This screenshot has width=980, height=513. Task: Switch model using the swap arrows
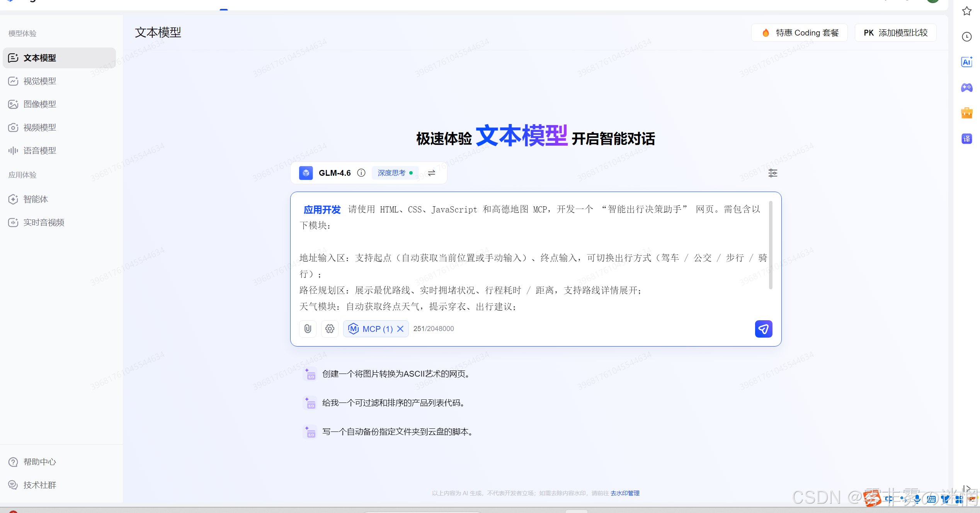point(432,173)
